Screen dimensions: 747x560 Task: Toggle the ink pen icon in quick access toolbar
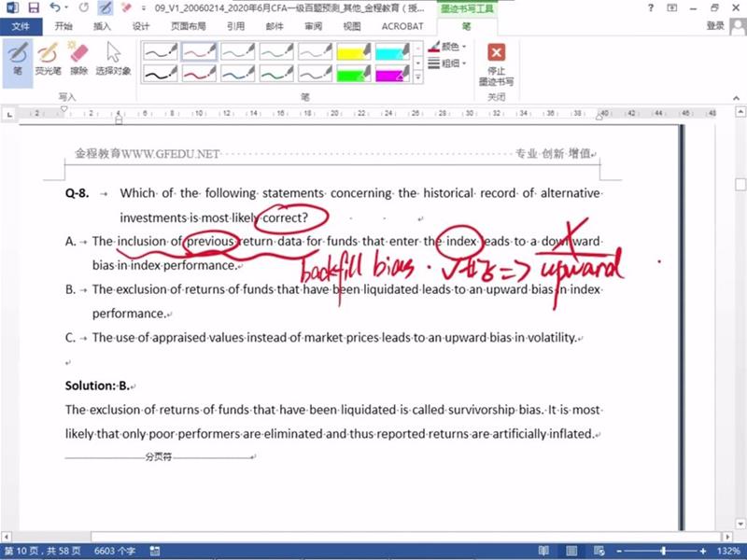(x=106, y=7)
